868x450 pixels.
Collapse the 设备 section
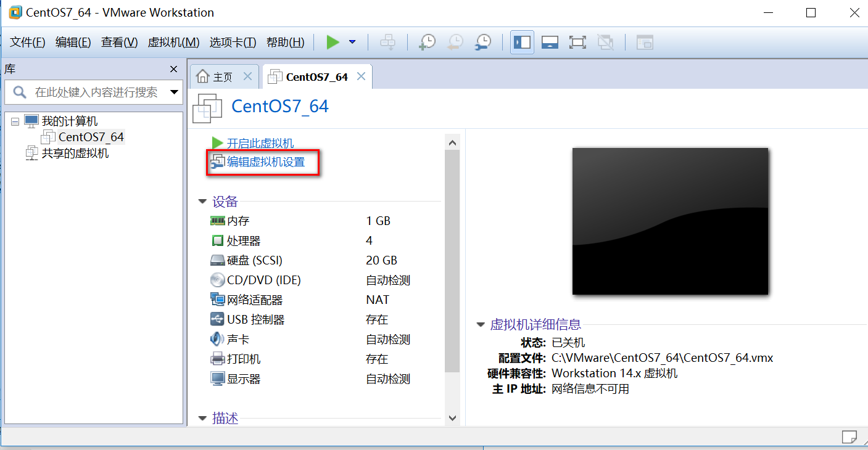tap(202, 202)
